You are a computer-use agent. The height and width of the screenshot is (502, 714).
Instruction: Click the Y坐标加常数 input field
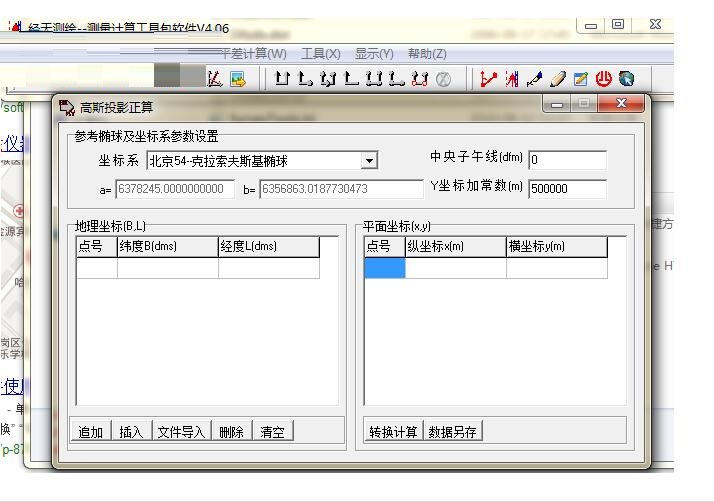[x=567, y=188]
